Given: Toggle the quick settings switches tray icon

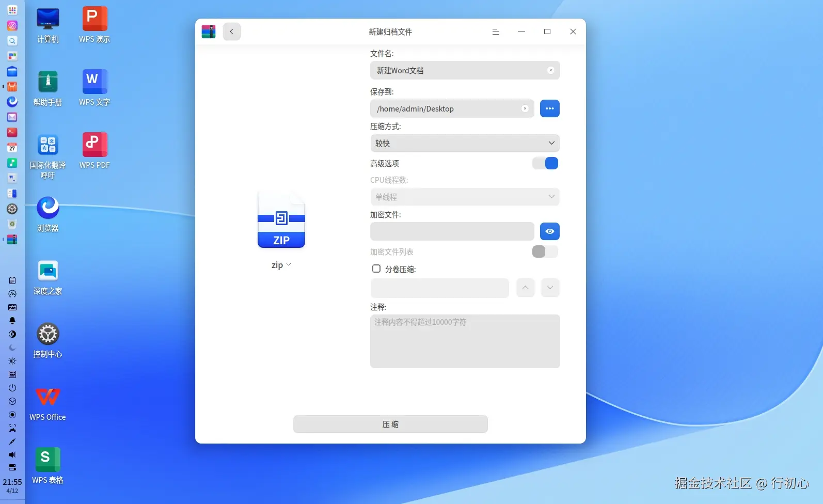Looking at the screenshot, I should click(x=12, y=467).
